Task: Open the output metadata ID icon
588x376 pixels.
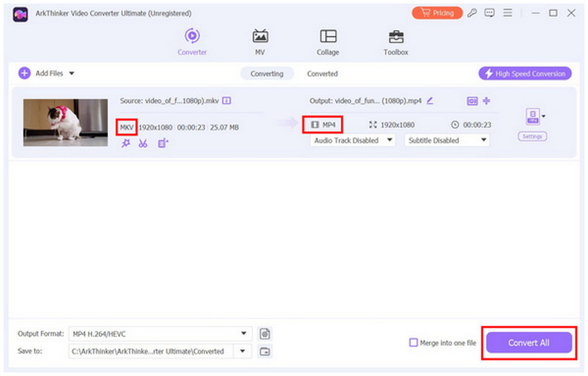Action: click(472, 101)
